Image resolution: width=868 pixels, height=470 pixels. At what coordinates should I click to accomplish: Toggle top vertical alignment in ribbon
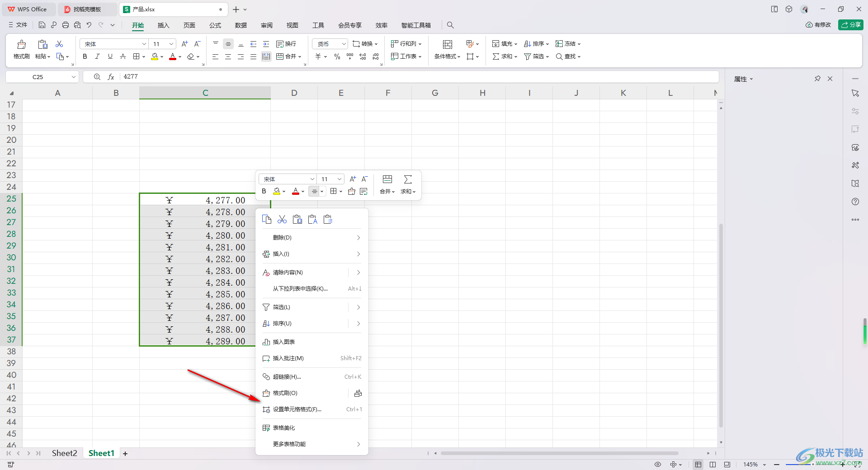(216, 44)
